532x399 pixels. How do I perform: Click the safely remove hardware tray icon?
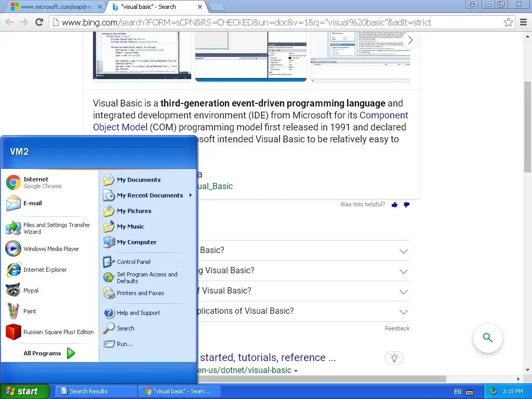coord(493,392)
